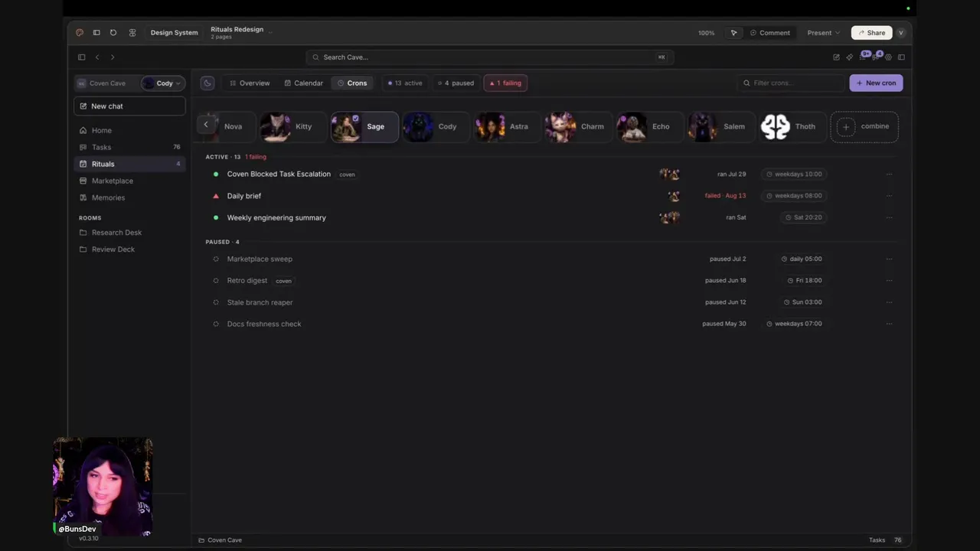Switch to the Calendar tab
The height and width of the screenshot is (551, 980).
coord(303,83)
